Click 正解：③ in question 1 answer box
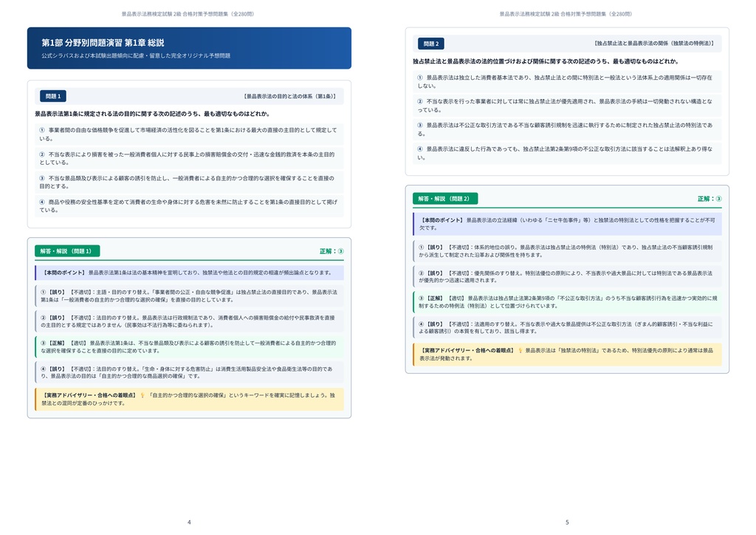Image resolution: width=756 pixels, height=535 pixels. (x=331, y=251)
